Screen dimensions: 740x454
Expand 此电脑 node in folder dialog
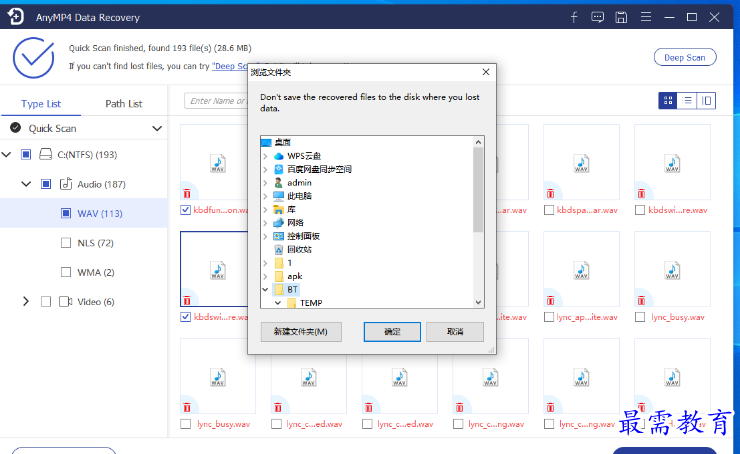click(265, 196)
